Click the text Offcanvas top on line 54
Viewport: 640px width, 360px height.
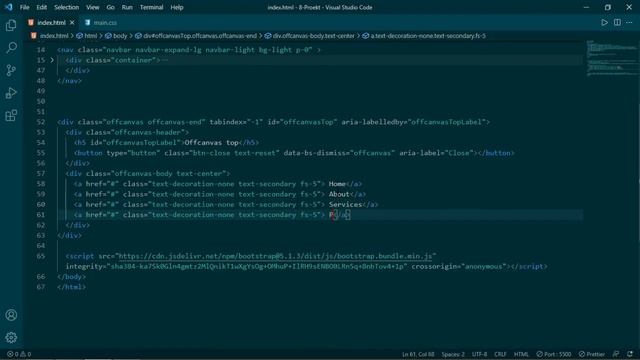[211, 142]
